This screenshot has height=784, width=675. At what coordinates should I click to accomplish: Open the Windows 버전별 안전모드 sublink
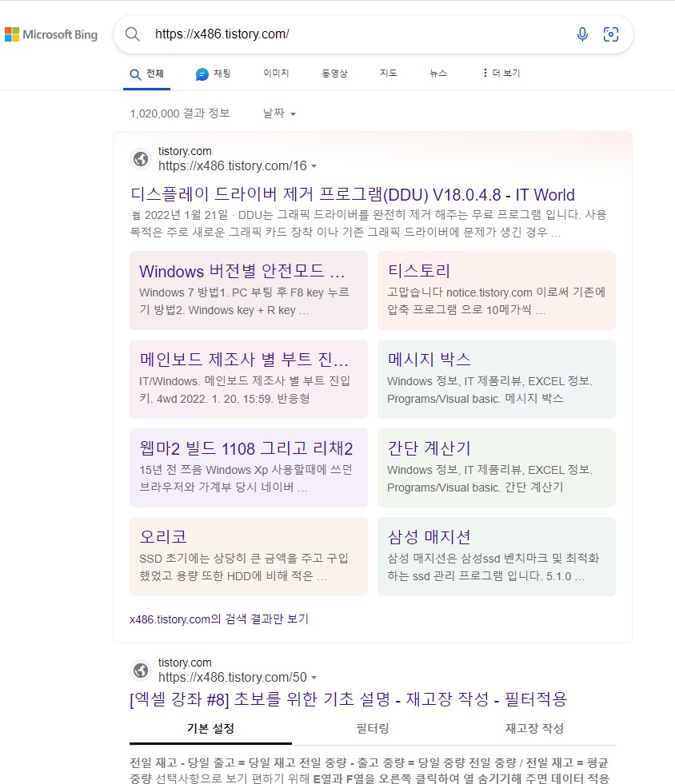point(242,271)
